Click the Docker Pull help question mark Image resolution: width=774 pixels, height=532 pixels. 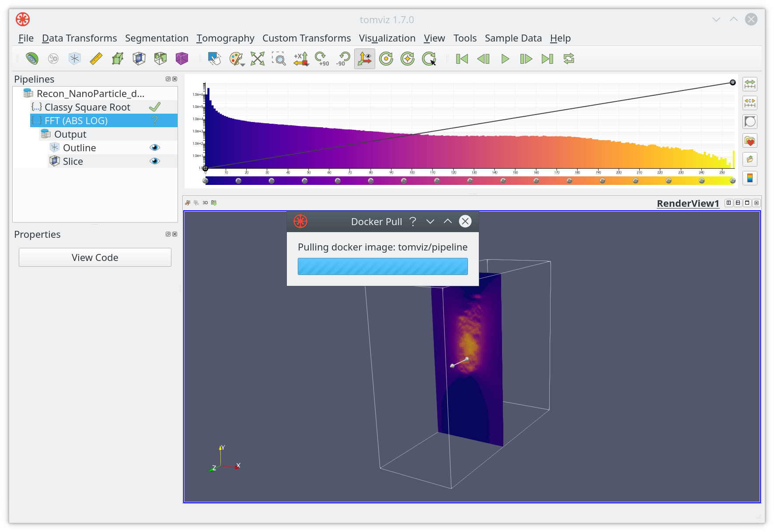pyautogui.click(x=413, y=222)
